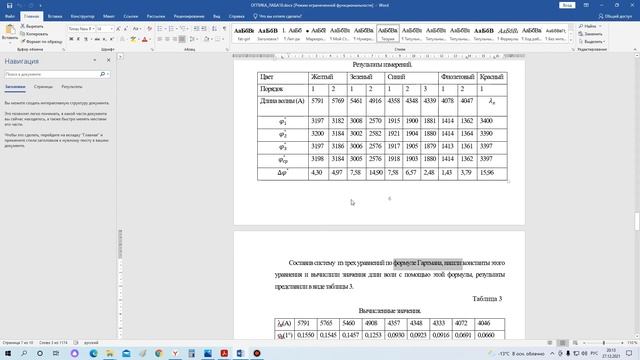Screen dimensions: 640x360
Task: Switch to the Вставка tab
Action: [55, 16]
